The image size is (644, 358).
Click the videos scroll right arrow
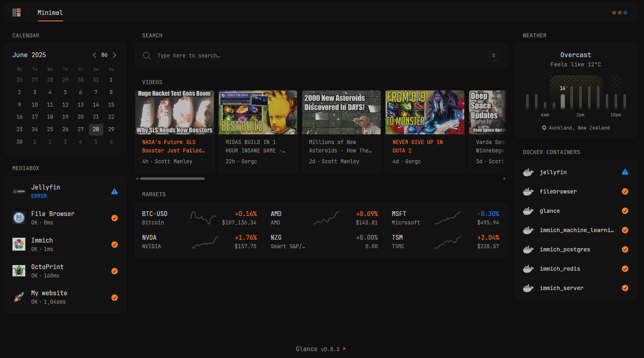pos(505,179)
